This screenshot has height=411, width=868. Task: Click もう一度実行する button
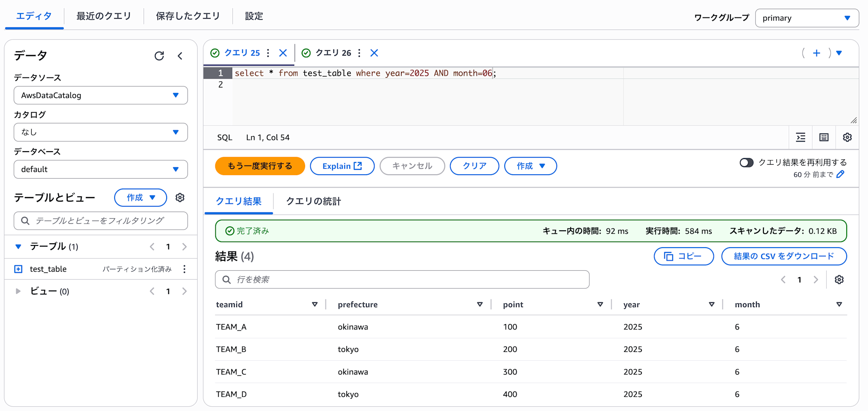[260, 166]
